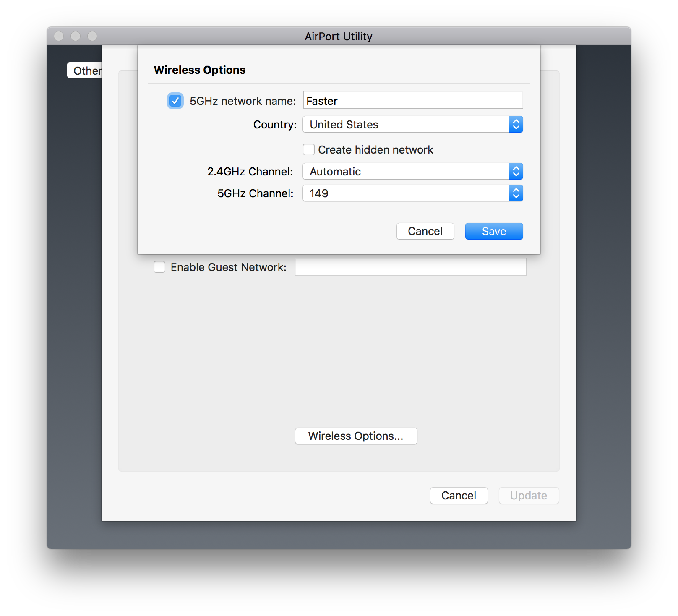Uncheck the 5GHz network name checkbox
The height and width of the screenshot is (616, 678).
tap(175, 101)
